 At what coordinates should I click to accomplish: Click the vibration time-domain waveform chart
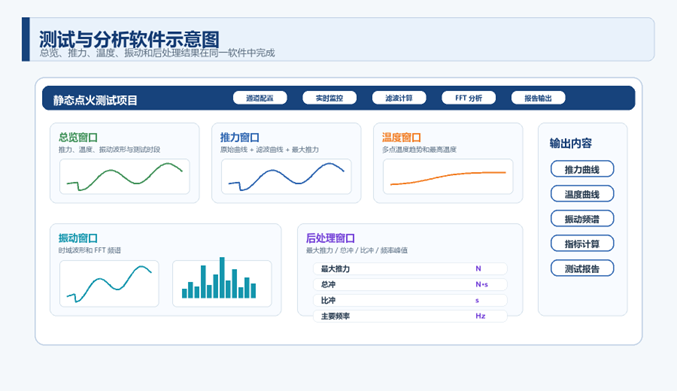point(109,284)
